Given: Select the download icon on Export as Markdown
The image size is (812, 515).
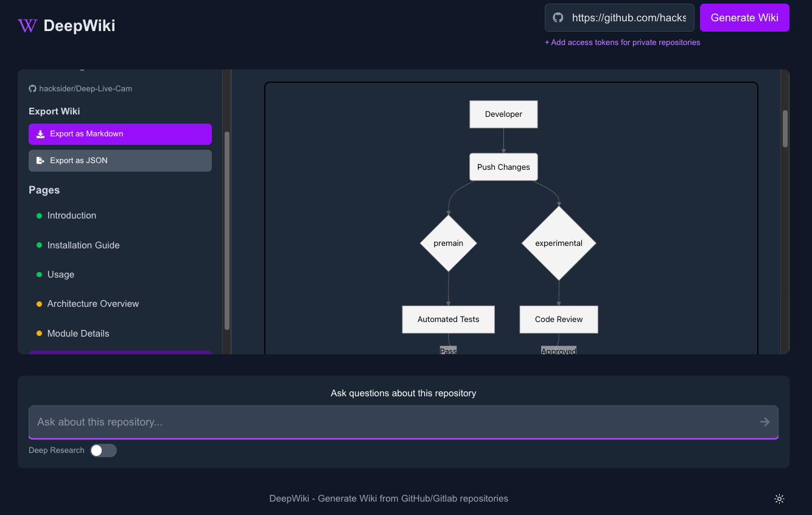Looking at the screenshot, I should [x=40, y=134].
